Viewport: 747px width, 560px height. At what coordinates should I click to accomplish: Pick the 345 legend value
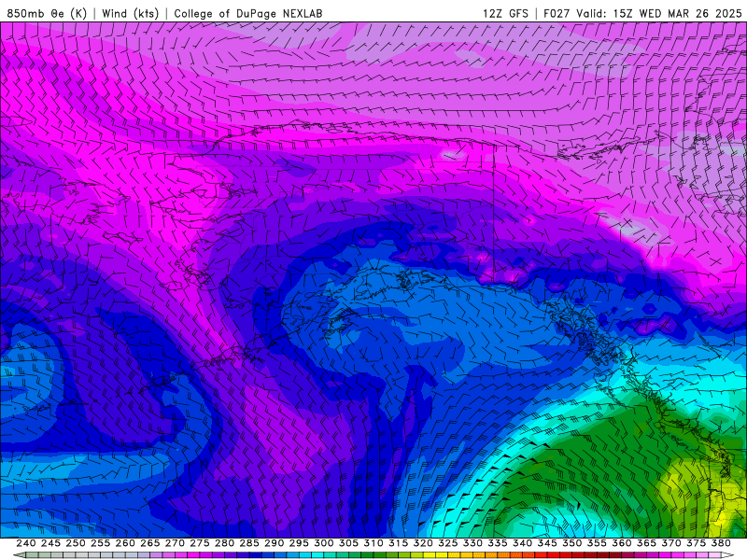pyautogui.click(x=547, y=543)
